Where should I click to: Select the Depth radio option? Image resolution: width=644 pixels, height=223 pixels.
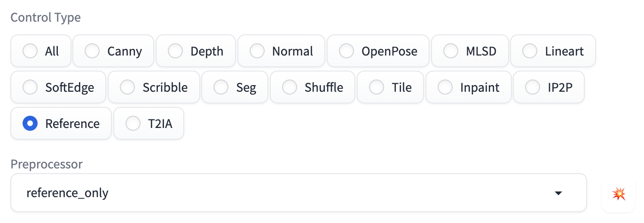point(175,51)
